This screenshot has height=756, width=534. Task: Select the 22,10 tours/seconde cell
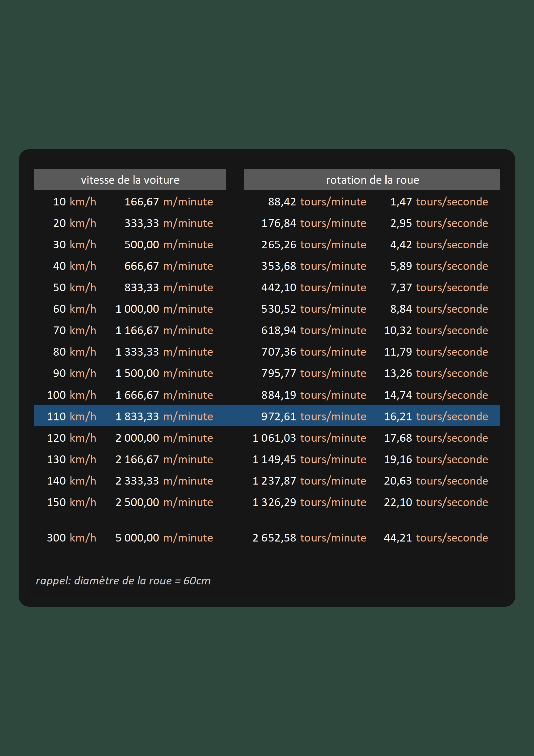coord(436,502)
